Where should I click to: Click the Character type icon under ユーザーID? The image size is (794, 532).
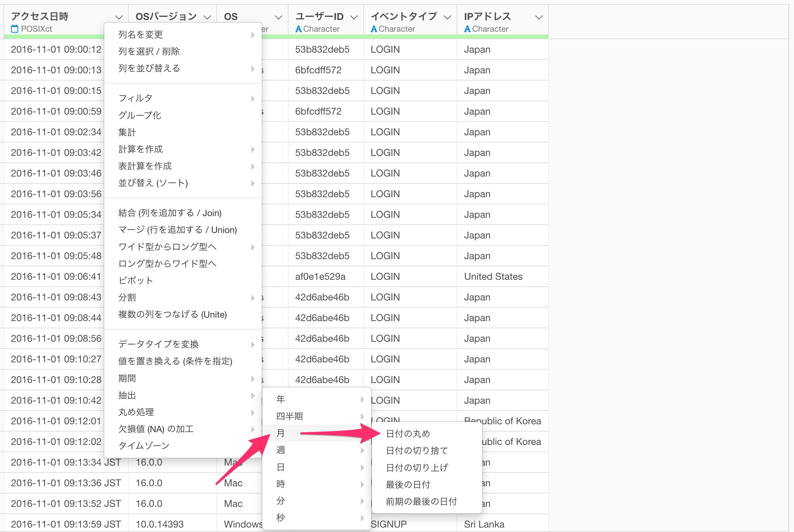pos(298,29)
